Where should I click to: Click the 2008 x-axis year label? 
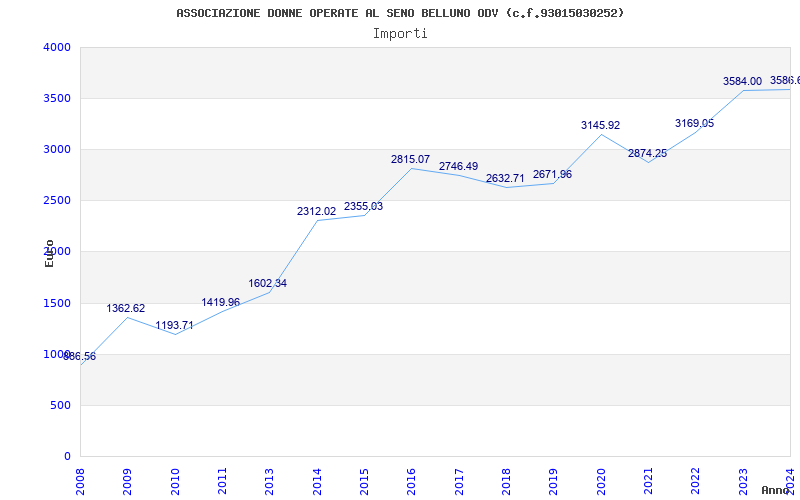click(x=81, y=480)
